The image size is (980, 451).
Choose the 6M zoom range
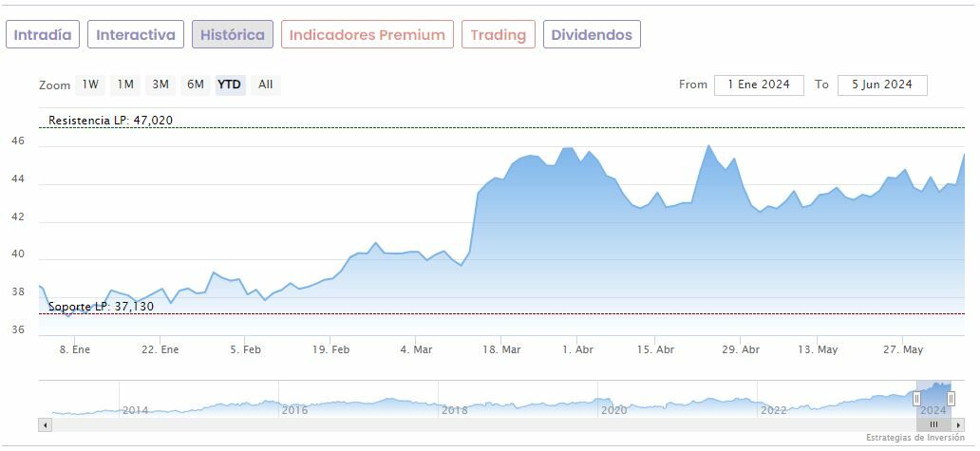pyautogui.click(x=196, y=85)
